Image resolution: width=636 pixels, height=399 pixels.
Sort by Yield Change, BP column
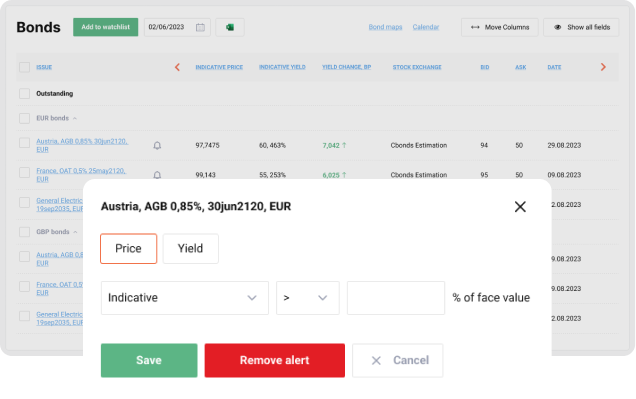(346, 67)
